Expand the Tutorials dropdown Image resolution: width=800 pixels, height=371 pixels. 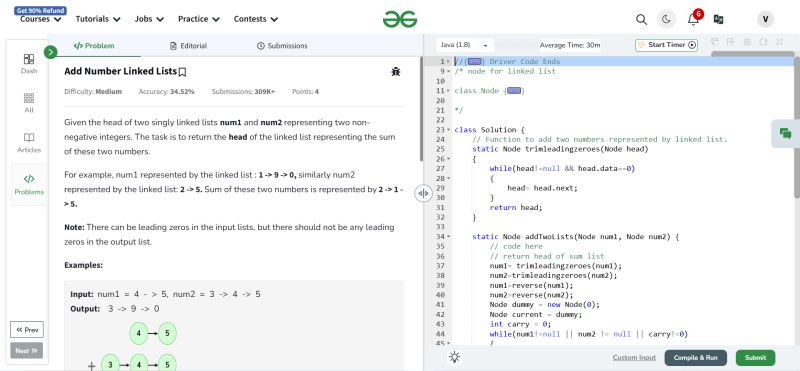[x=98, y=19]
